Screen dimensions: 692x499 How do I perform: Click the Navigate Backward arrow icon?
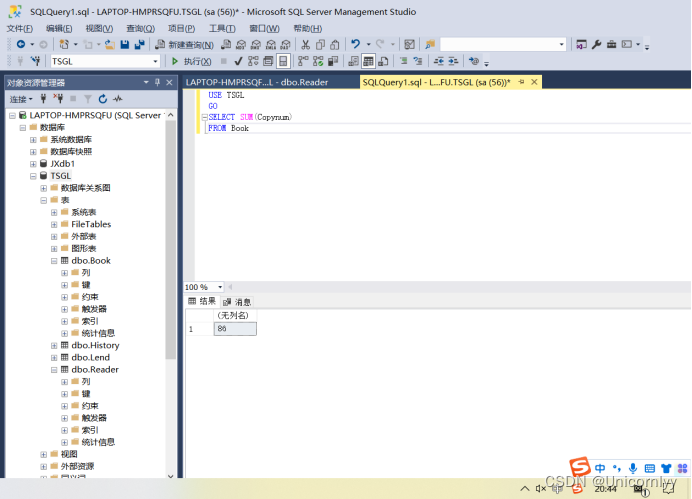coord(21,44)
